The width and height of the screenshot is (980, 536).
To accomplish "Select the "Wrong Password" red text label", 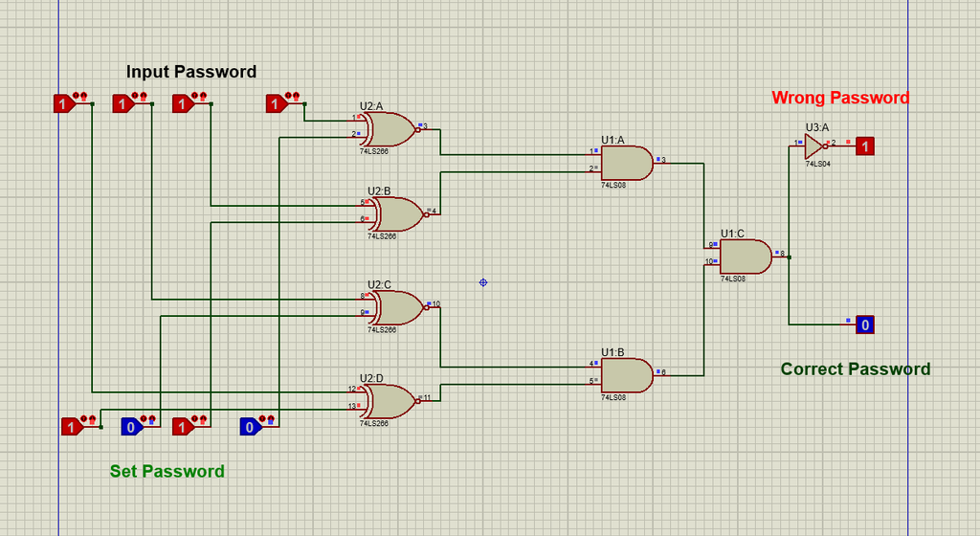I will tap(840, 98).
